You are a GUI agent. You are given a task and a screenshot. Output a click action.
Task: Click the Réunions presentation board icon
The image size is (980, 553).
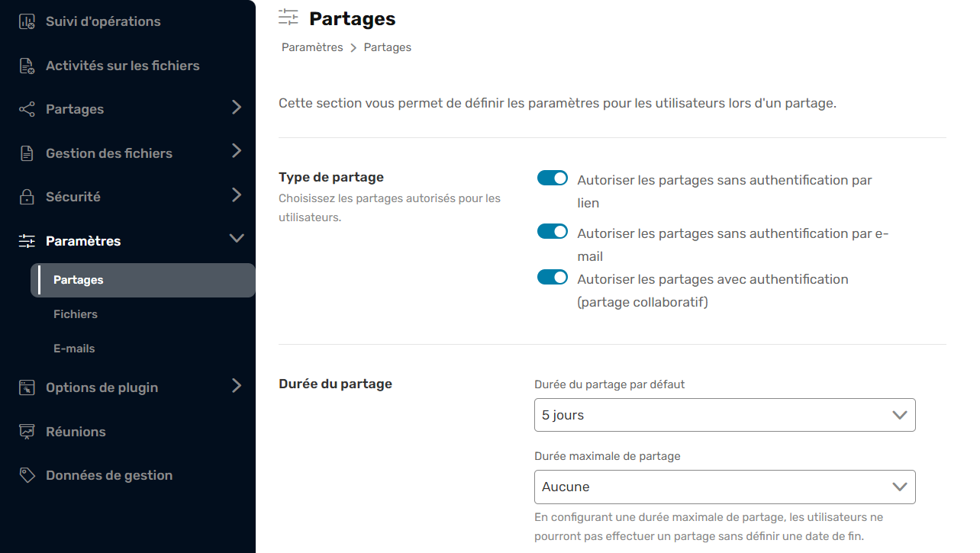[x=27, y=432]
